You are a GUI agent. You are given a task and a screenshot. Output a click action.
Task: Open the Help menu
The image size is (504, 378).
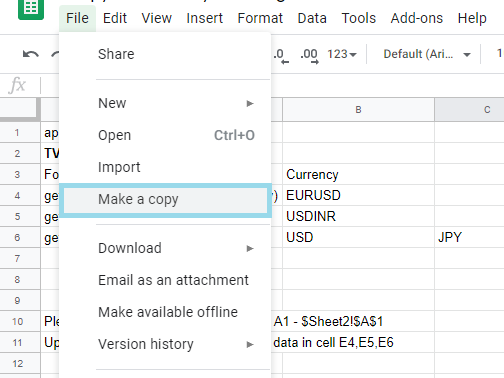[472, 18]
